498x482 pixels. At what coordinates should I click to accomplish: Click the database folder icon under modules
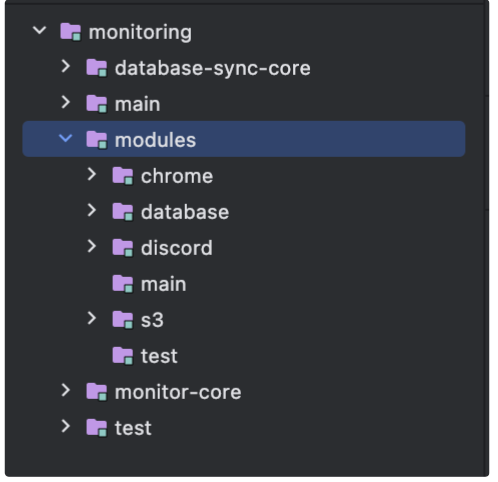(x=123, y=212)
